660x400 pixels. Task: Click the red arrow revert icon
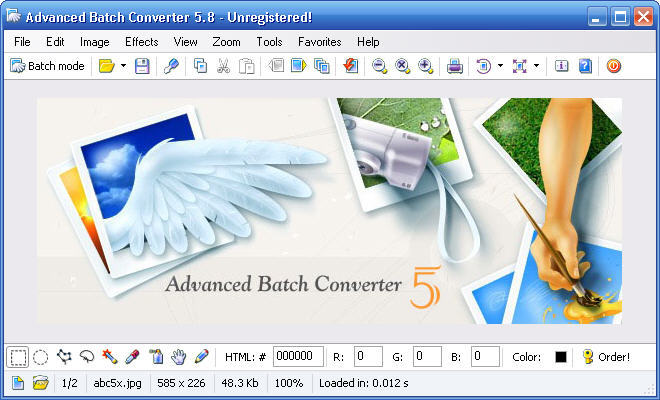[x=351, y=66]
